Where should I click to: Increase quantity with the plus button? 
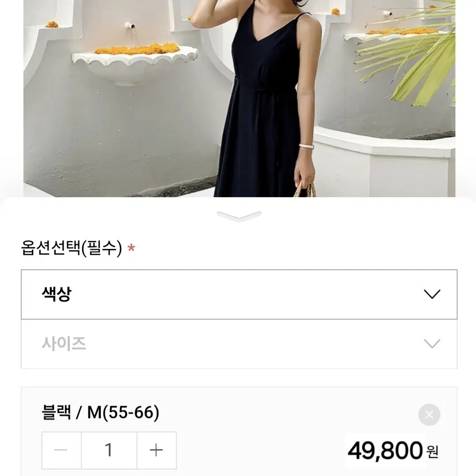point(156,450)
